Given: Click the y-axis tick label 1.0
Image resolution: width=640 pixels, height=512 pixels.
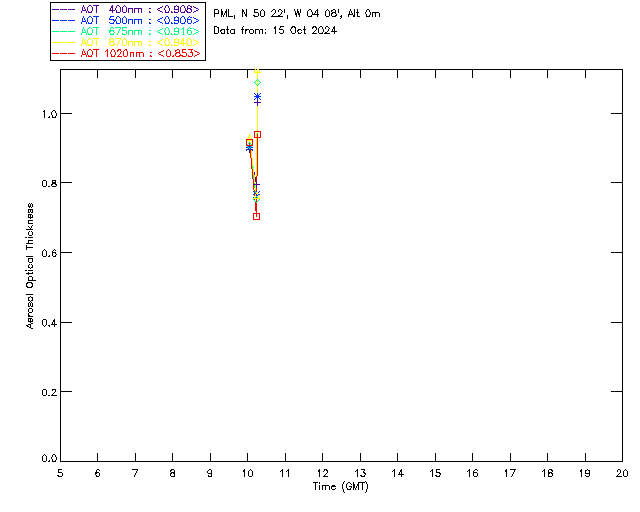Looking at the screenshot, I should 49,114.
